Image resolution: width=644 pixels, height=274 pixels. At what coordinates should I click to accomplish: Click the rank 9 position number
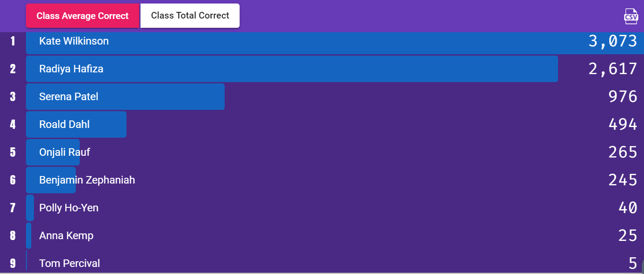coord(13,263)
